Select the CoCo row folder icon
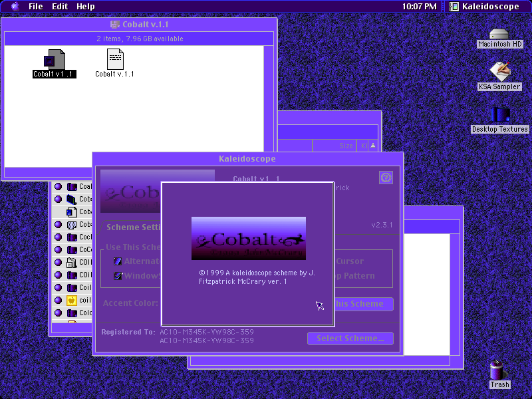 click(72, 250)
